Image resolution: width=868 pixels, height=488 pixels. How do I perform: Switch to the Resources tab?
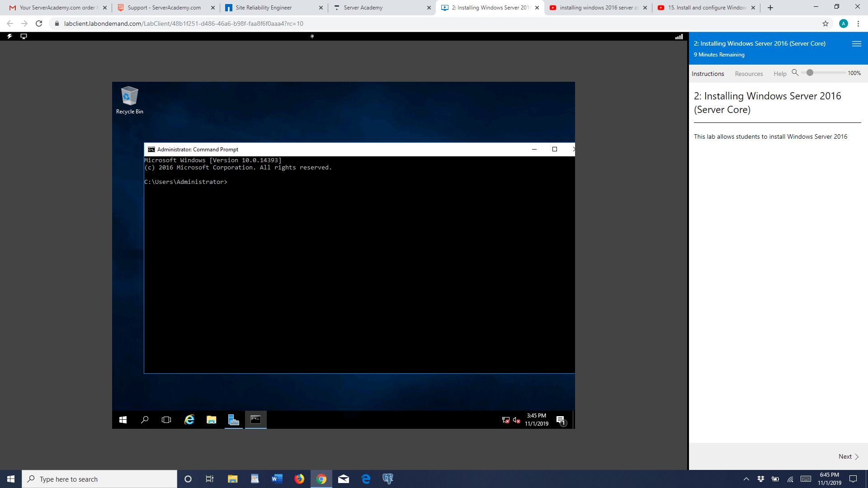click(749, 74)
